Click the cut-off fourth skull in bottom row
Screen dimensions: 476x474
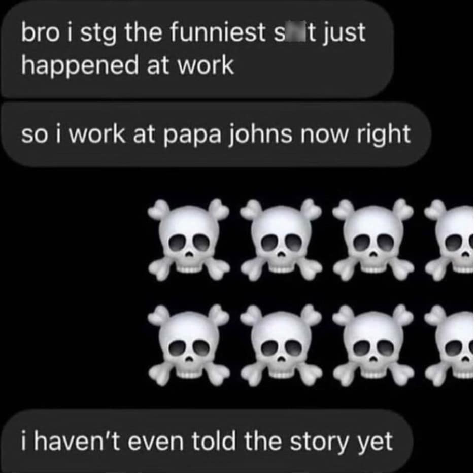449,346
